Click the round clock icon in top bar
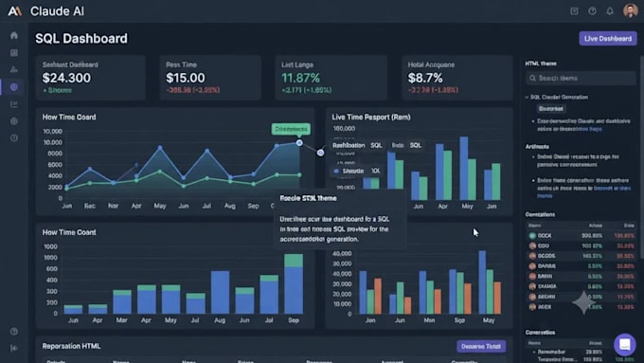Viewport: 644px width, 363px height. 592,11
